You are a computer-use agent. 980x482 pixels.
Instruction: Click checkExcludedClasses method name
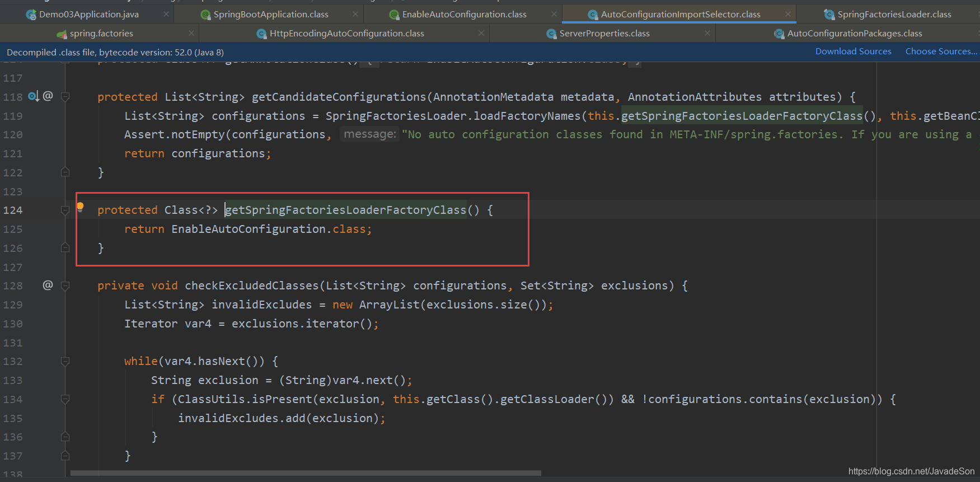pyautogui.click(x=252, y=286)
